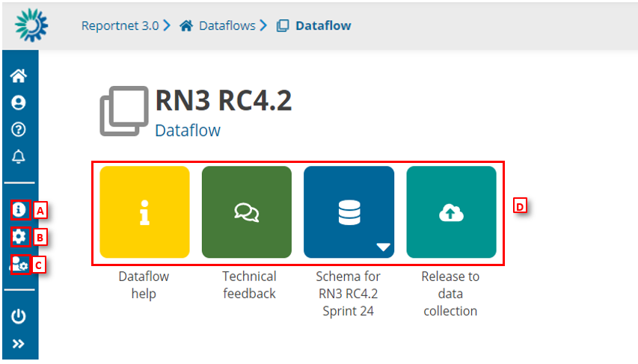
Task: Click the teal Release to data collection tile
Action: tap(451, 212)
